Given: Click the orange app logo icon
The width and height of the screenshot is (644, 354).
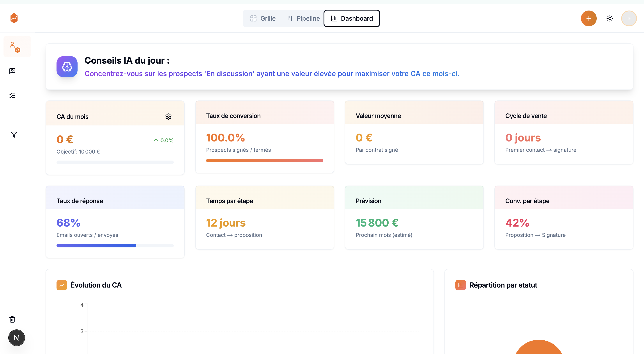Looking at the screenshot, I should point(14,18).
